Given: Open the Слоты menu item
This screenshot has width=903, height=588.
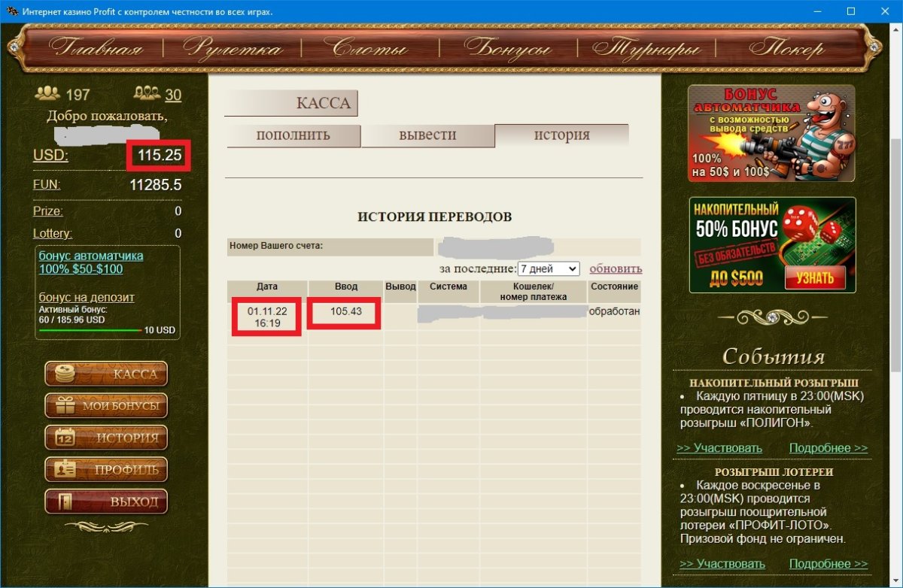Looking at the screenshot, I should click(x=369, y=49).
